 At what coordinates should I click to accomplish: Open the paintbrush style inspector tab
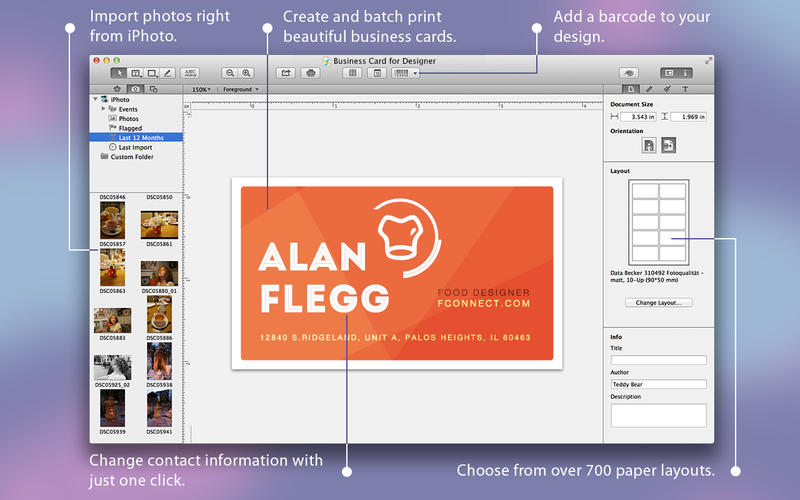pos(667,89)
